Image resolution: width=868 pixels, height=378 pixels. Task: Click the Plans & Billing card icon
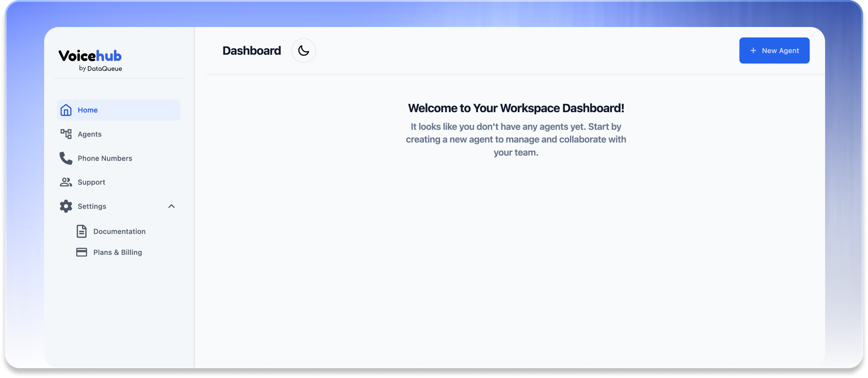pos(82,252)
